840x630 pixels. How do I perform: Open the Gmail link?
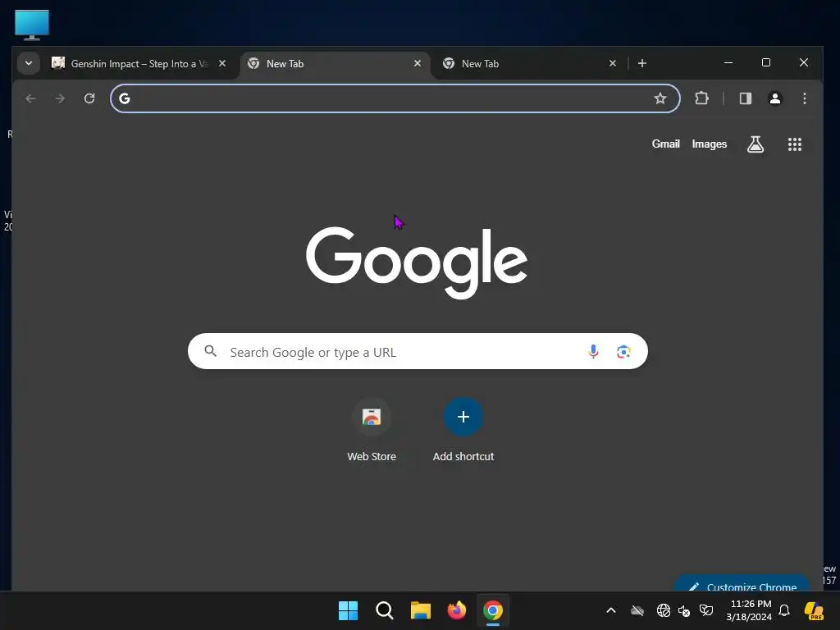click(665, 144)
